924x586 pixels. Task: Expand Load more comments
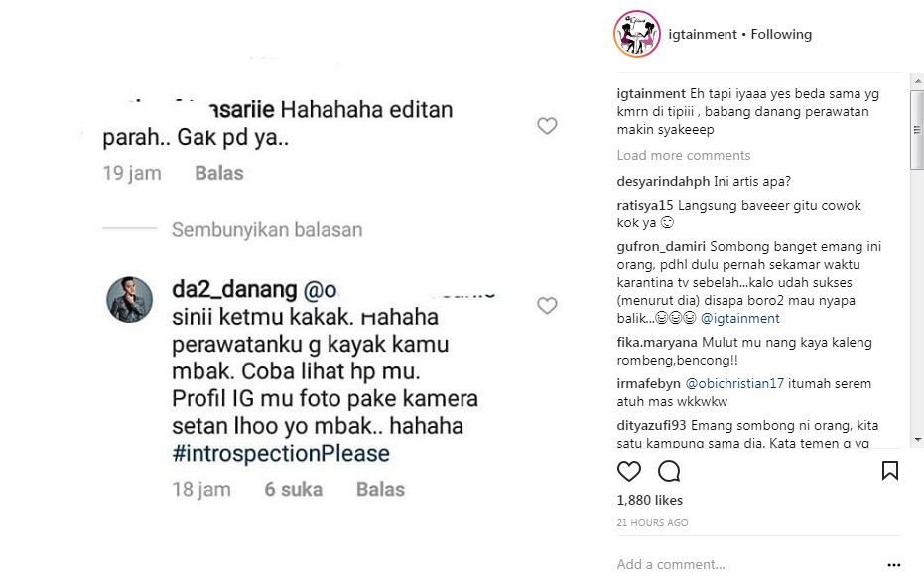(682, 155)
